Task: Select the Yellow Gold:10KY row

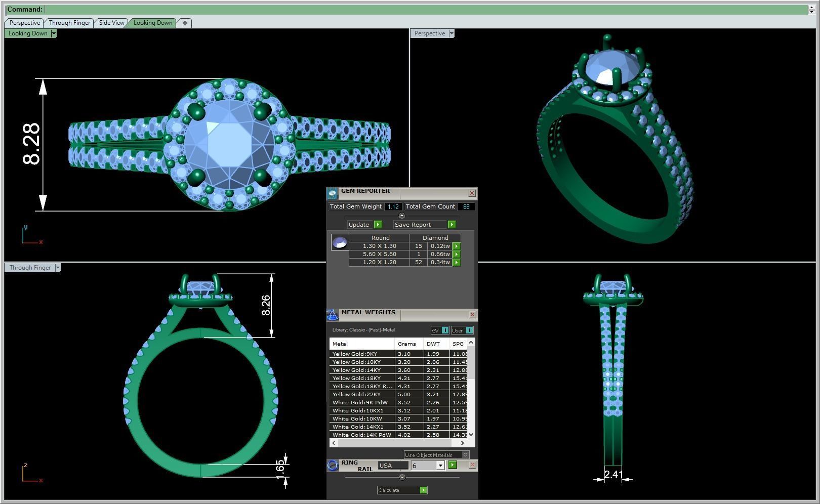Action: coord(398,362)
